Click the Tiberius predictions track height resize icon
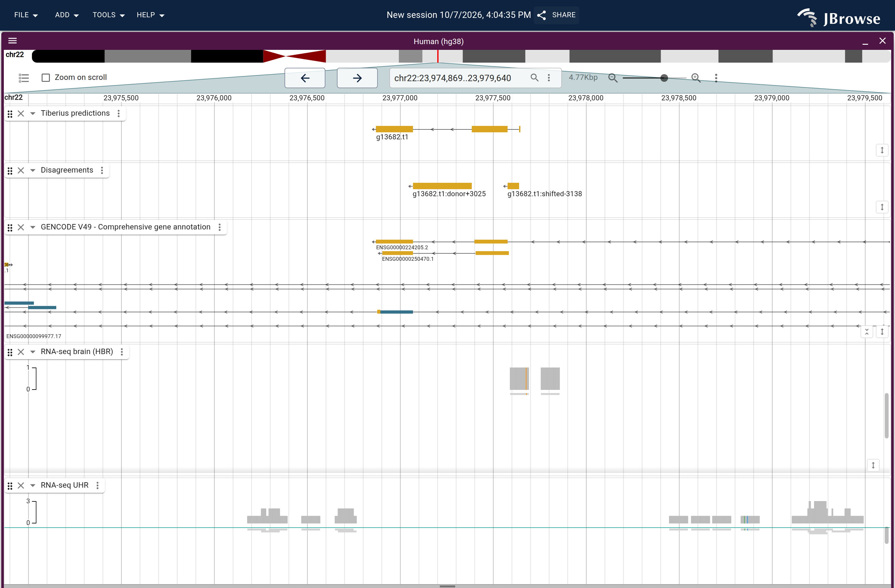Viewport: 895px width, 588px height. tap(882, 150)
